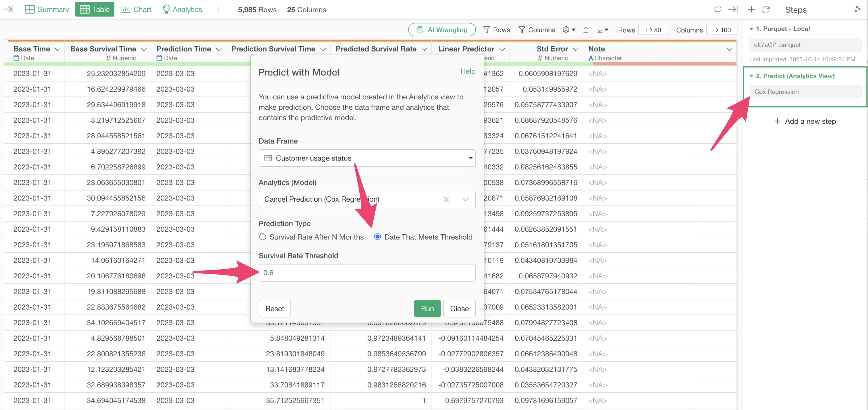Open the Base Time column menu

pyautogui.click(x=58, y=49)
